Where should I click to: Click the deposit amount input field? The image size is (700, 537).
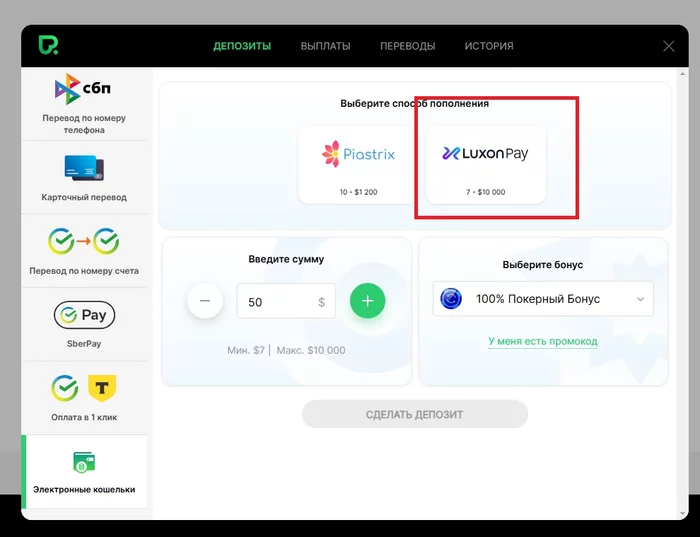[286, 301]
